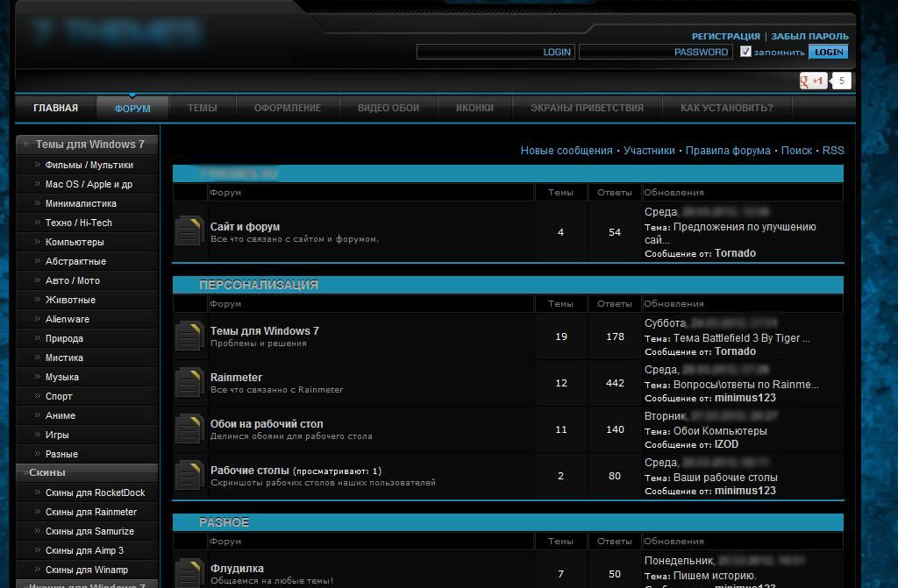The height and width of the screenshot is (588, 898).
Task: Open Скины для Aimp 3 in sidebar
Action: pyautogui.click(x=84, y=551)
